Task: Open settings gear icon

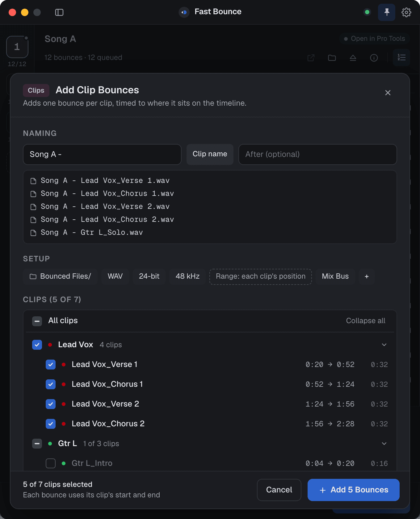Action: pos(406,12)
